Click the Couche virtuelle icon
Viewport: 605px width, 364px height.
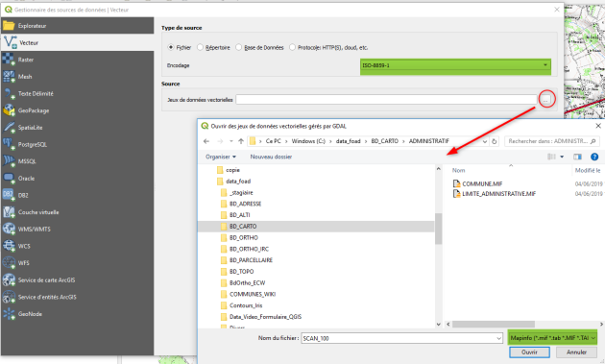click(9, 212)
